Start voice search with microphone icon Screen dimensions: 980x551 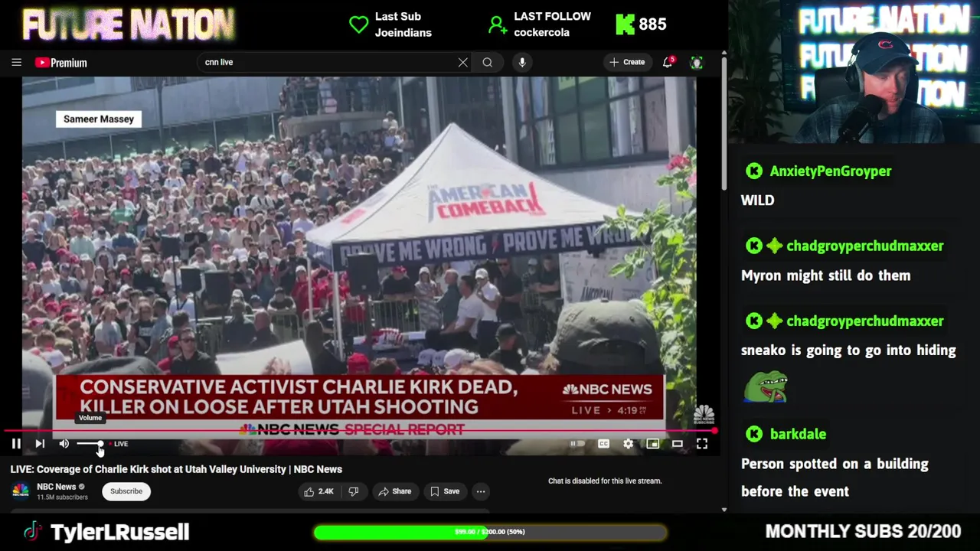point(522,62)
